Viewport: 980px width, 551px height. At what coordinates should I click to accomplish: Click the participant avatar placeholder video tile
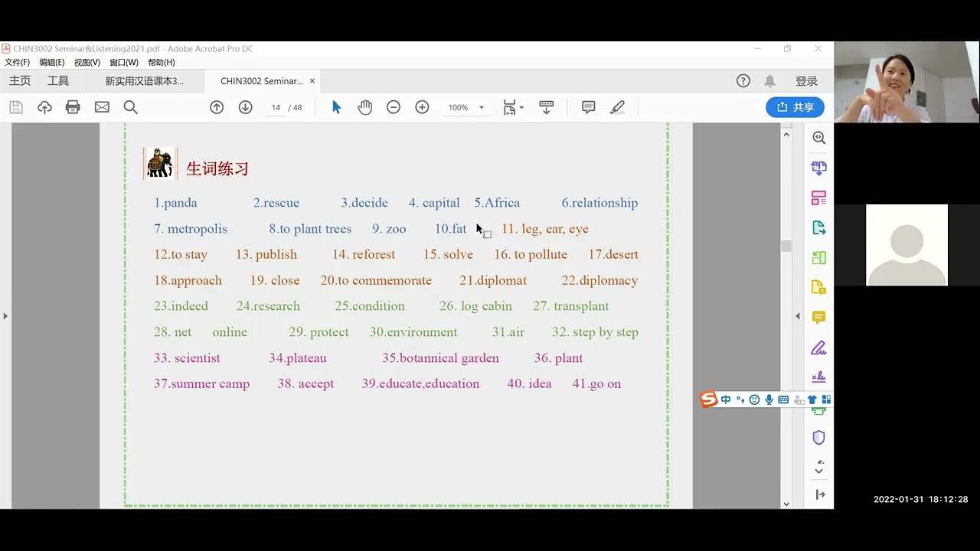(x=906, y=245)
